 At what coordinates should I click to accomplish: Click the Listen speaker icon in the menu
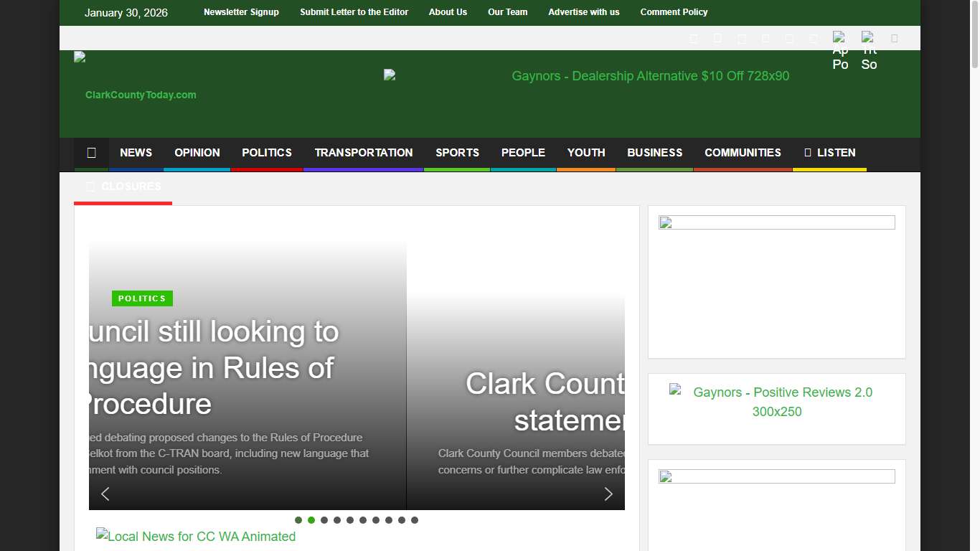pos(806,153)
